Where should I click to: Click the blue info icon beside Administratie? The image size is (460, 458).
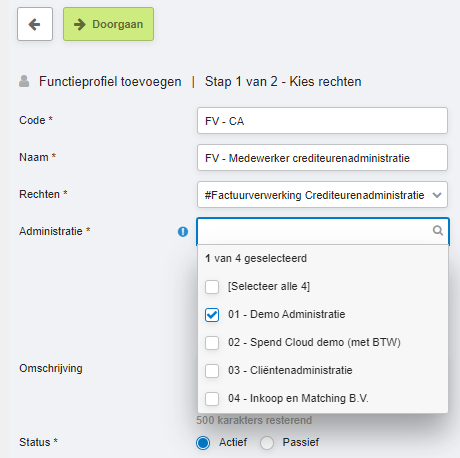(x=183, y=231)
